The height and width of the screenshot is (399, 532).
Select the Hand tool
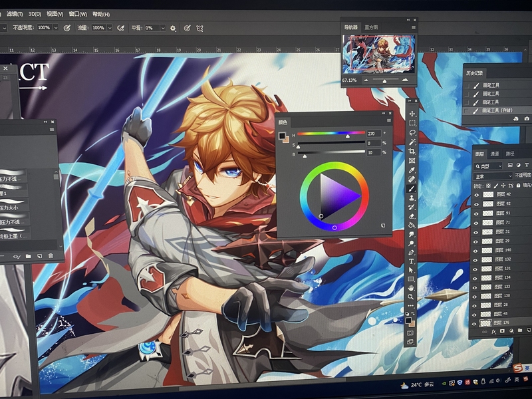tap(411, 288)
